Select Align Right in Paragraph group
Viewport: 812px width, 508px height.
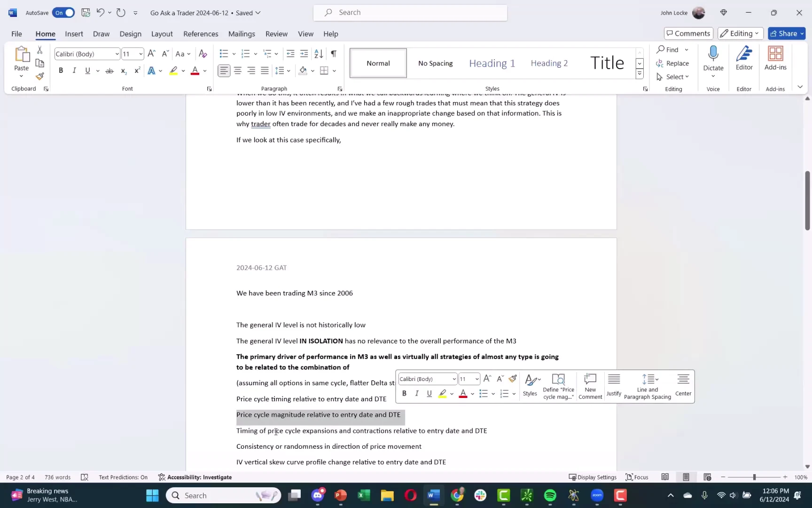pos(251,71)
